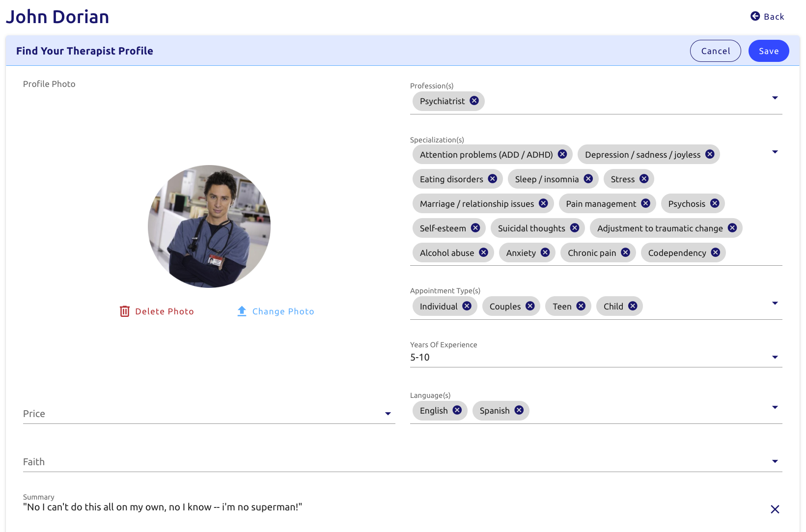Click the Psychiatrist chip label
Image resolution: width=806 pixels, height=532 pixels.
[442, 101]
